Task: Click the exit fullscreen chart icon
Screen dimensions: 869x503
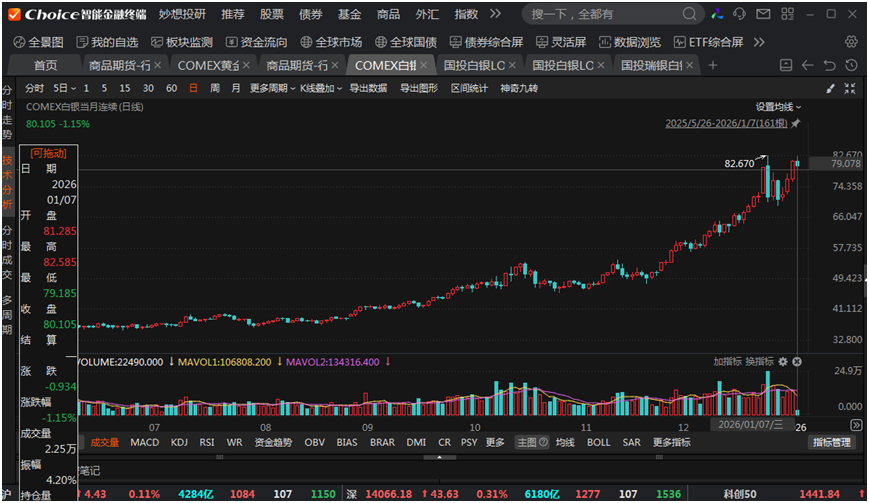Action: (851, 88)
